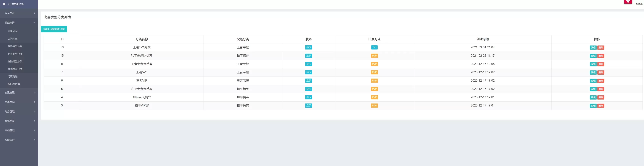Click the PVP badge for 和平击杀比拼赛
Viewport: 644px width, 166px height.
pos(374,56)
